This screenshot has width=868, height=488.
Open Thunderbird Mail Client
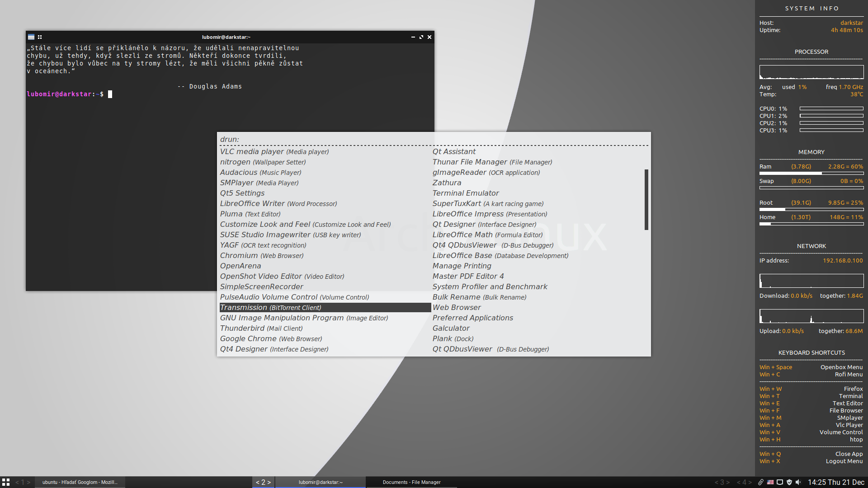pyautogui.click(x=325, y=328)
